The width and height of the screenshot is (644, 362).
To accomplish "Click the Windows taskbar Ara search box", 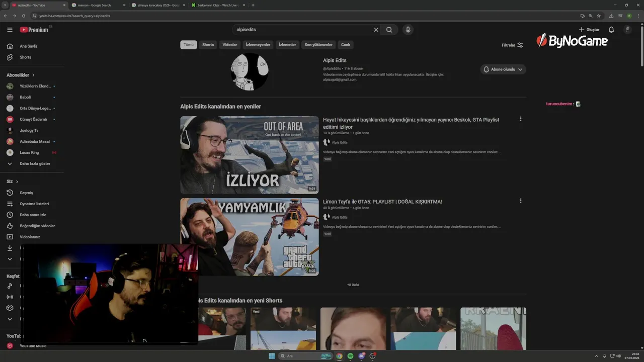I will tap(306, 356).
